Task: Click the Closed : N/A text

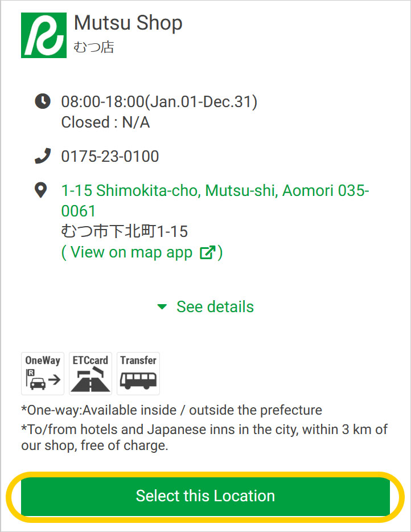Action: 105,122
